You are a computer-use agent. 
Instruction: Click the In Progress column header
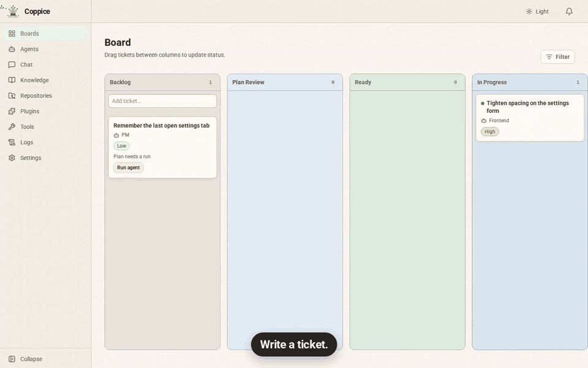tap(530, 82)
